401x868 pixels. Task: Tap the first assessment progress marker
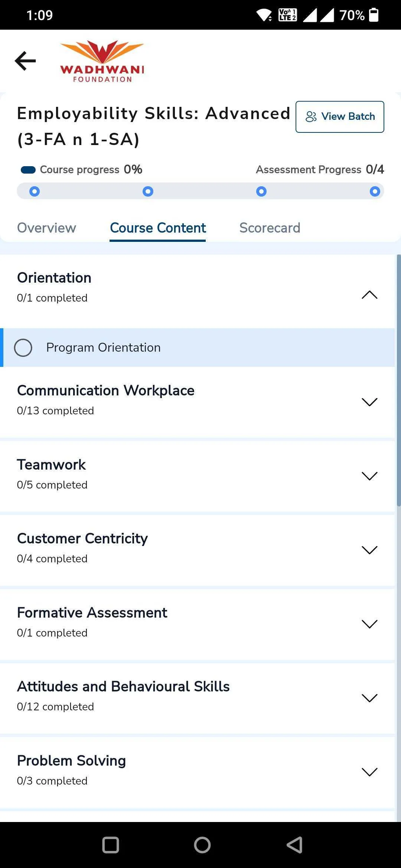tap(35, 191)
